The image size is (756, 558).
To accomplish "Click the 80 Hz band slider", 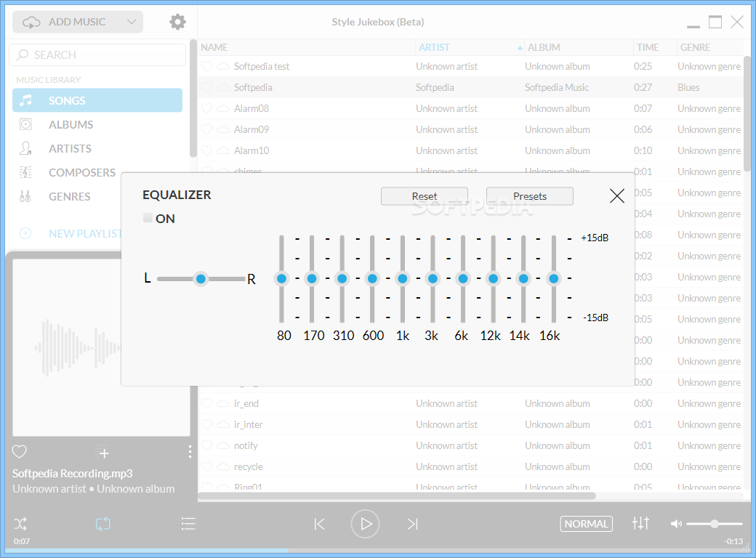I will 281,278.
